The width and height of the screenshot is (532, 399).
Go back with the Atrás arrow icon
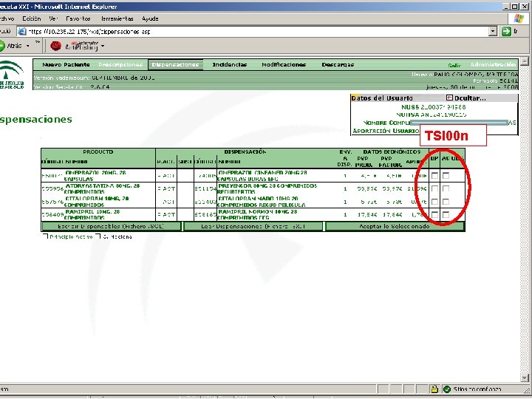pyautogui.click(x=2, y=46)
